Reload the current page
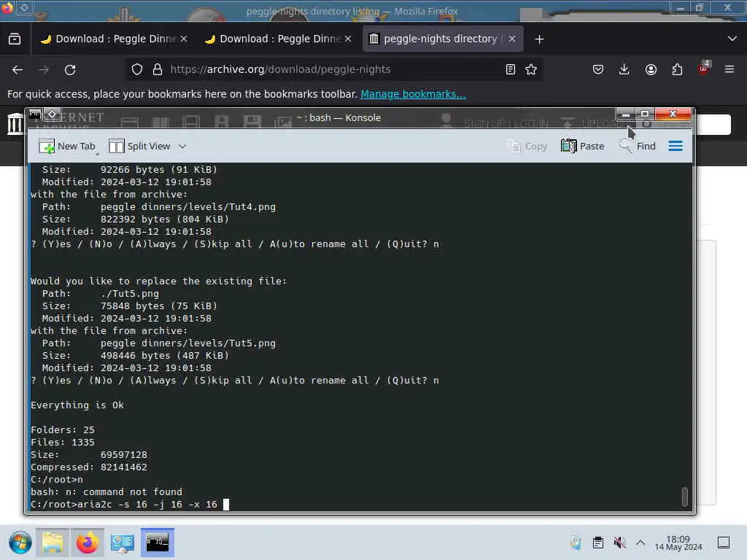The width and height of the screenshot is (747, 560). pos(70,70)
